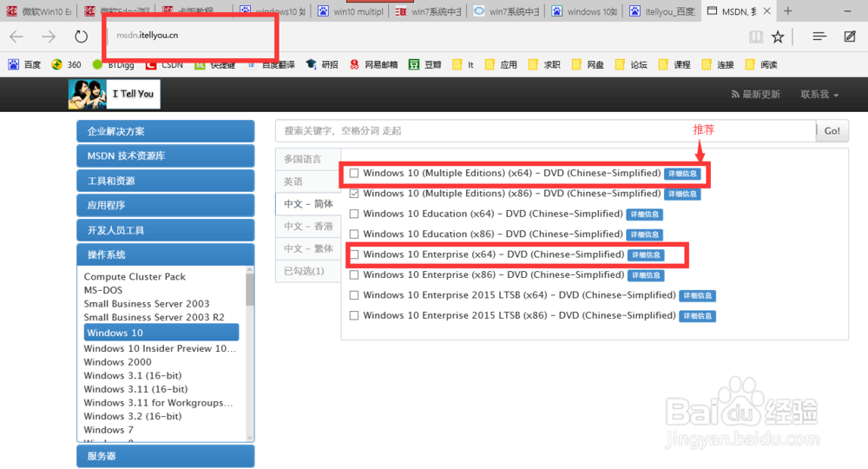Open 360 bookmark in favorites bar
868x469 pixels.
[x=66, y=65]
